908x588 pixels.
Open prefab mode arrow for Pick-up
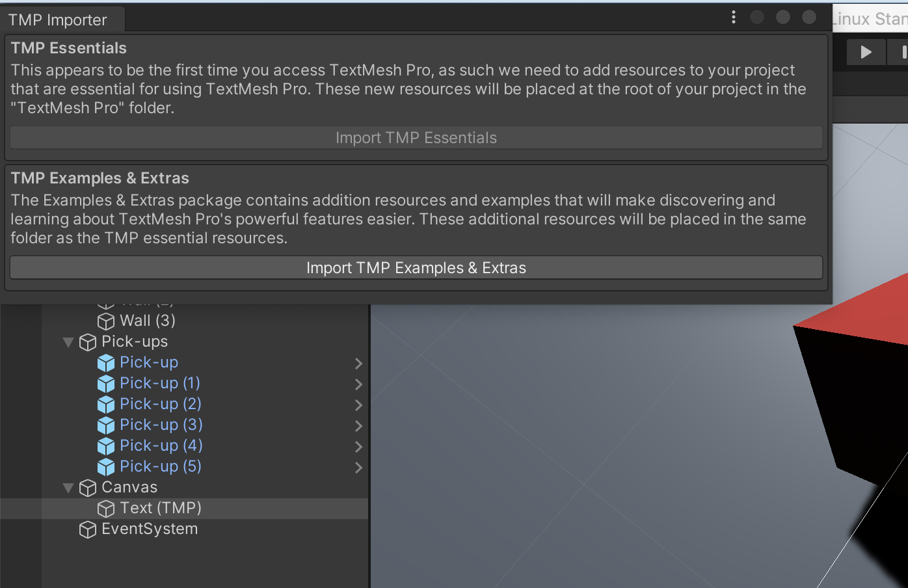(358, 364)
